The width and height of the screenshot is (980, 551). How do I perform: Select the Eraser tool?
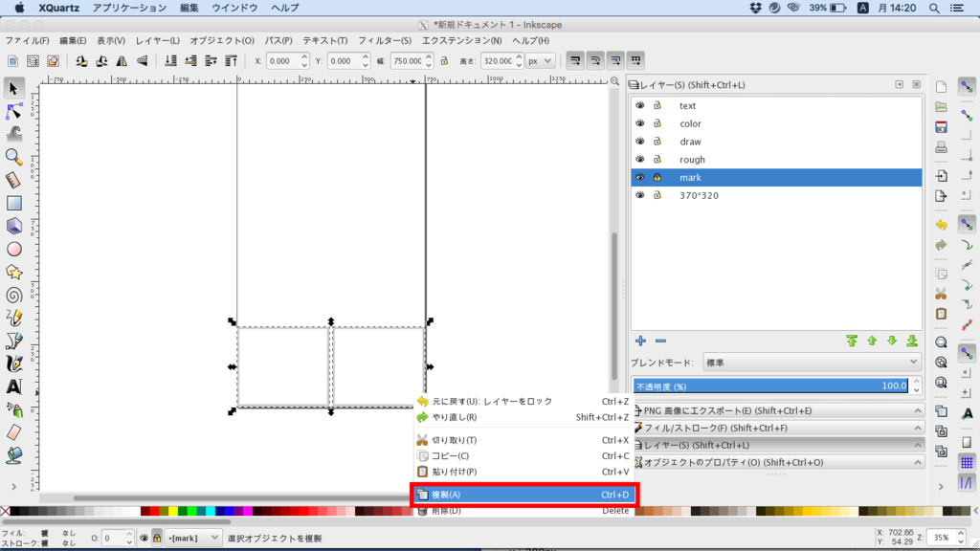(13, 432)
